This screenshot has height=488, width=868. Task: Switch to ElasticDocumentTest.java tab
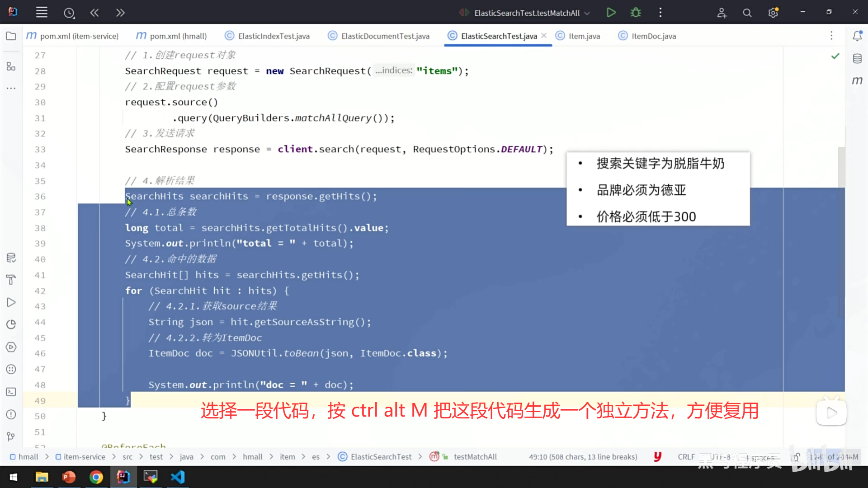pos(385,36)
